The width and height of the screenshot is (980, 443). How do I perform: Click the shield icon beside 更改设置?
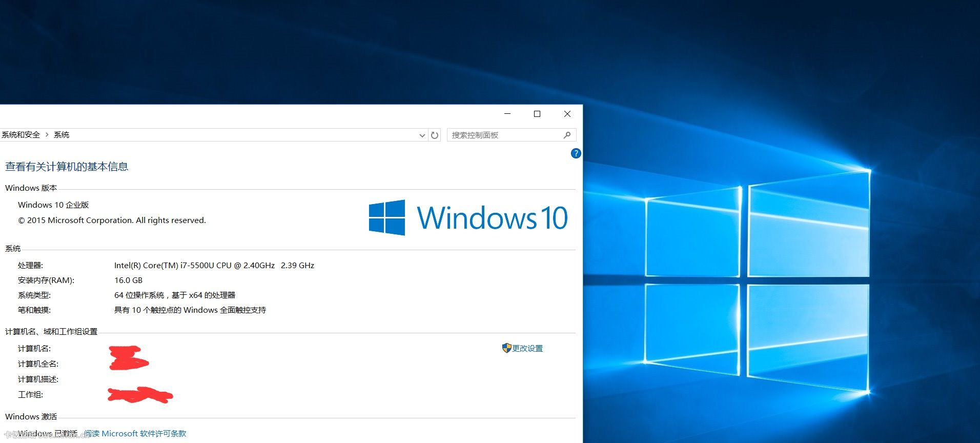[506, 348]
